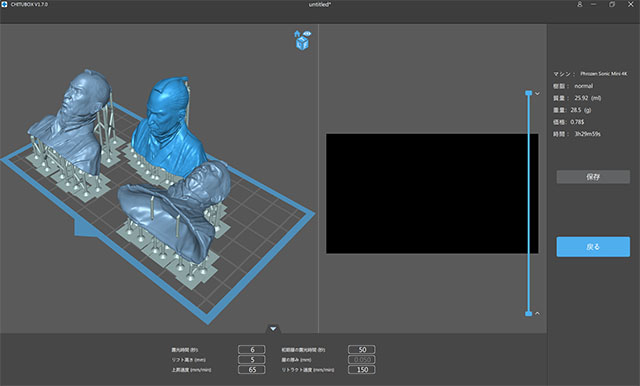Screen dimensions: 640x386
Task: Click exposure time field showing 6
Action: tap(252, 349)
